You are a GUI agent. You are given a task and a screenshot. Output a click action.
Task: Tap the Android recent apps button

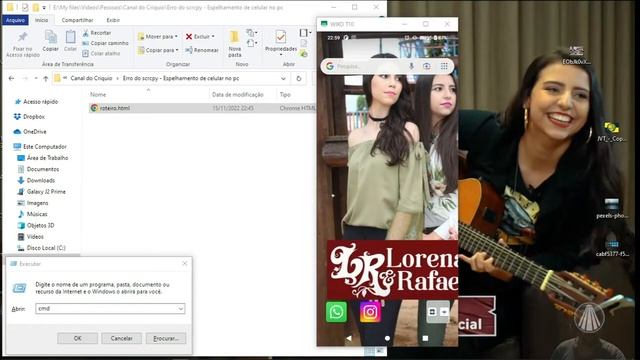[x=425, y=338]
